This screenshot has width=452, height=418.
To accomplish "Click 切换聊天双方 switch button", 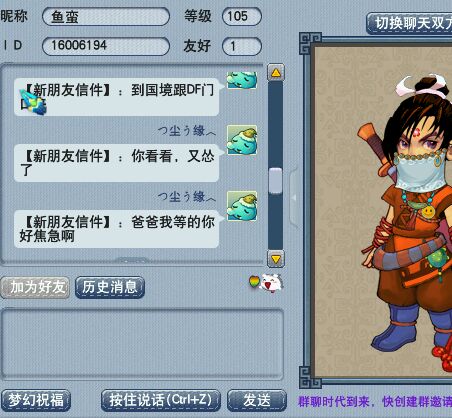I will (x=410, y=23).
